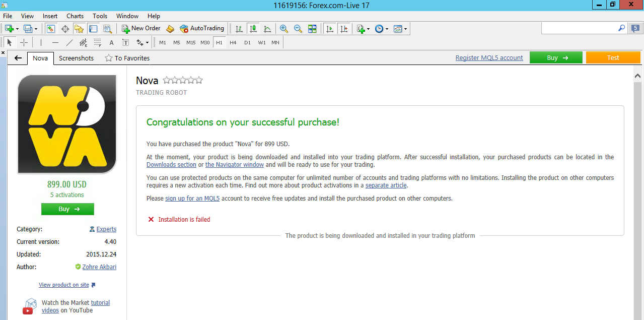
Task: Select the W1 timeframe
Action: click(262, 43)
